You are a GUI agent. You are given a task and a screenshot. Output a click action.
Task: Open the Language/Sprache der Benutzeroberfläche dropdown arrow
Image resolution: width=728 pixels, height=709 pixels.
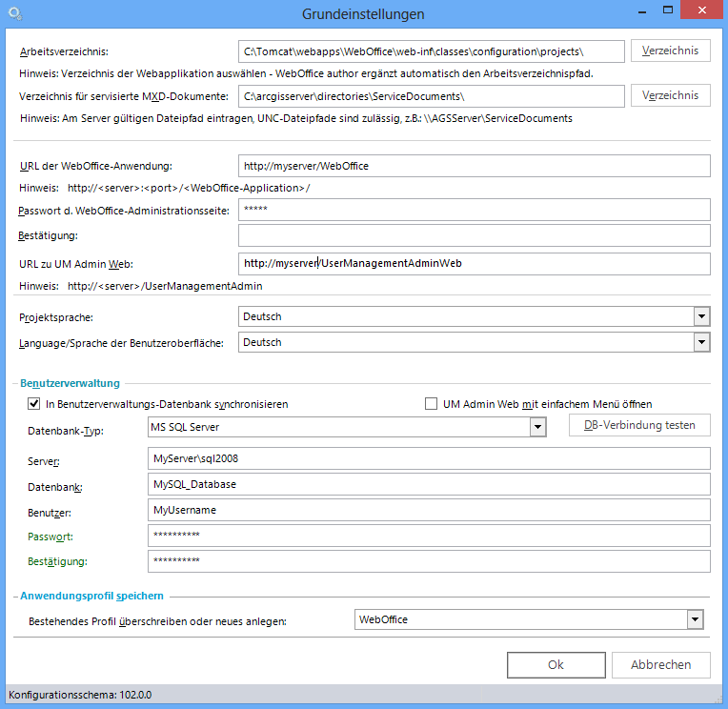click(x=701, y=343)
